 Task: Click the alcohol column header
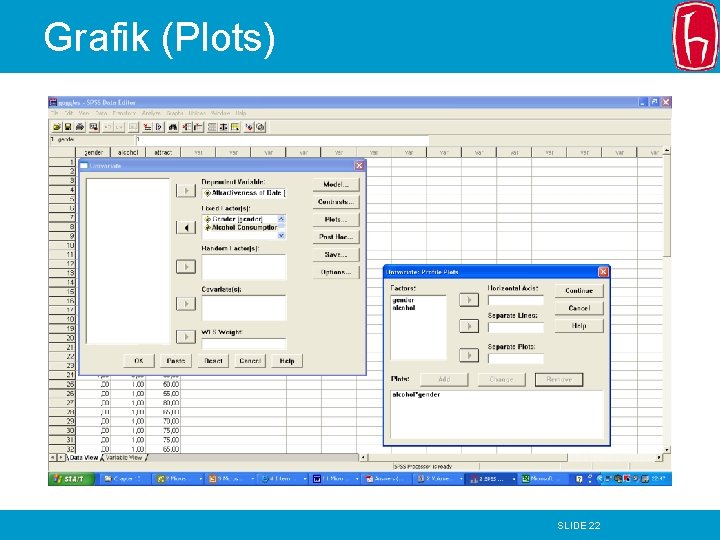(x=128, y=152)
